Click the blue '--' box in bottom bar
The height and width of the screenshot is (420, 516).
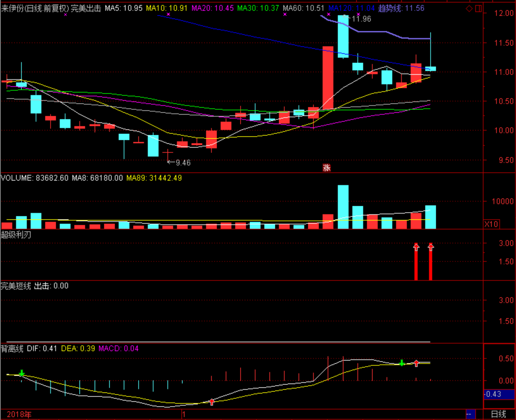tap(470, 414)
